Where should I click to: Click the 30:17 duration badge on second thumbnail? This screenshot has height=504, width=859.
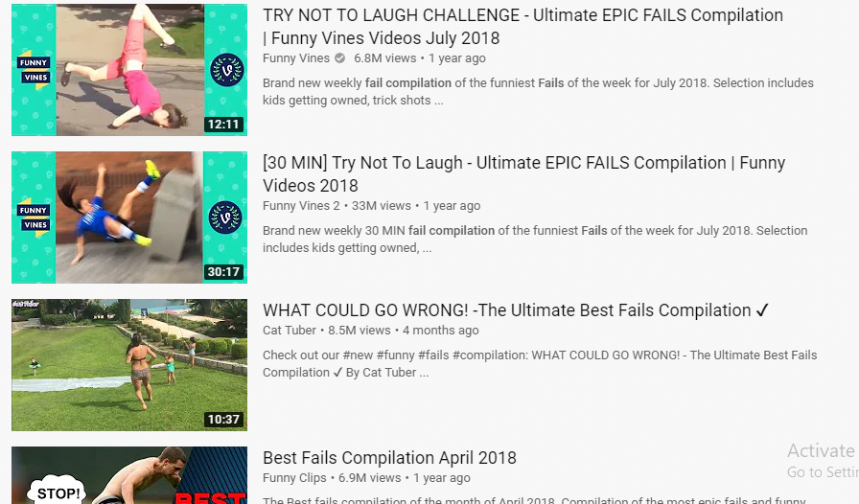click(x=223, y=272)
